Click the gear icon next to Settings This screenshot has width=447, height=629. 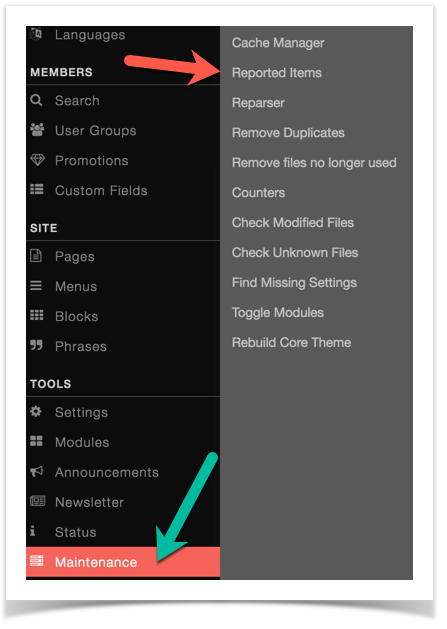point(36,412)
